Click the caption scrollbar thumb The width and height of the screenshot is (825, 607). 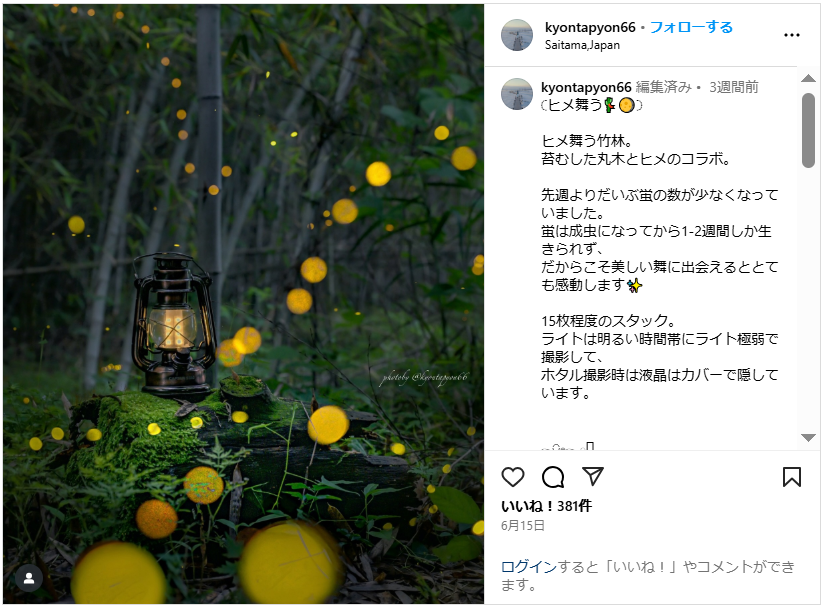[808, 130]
